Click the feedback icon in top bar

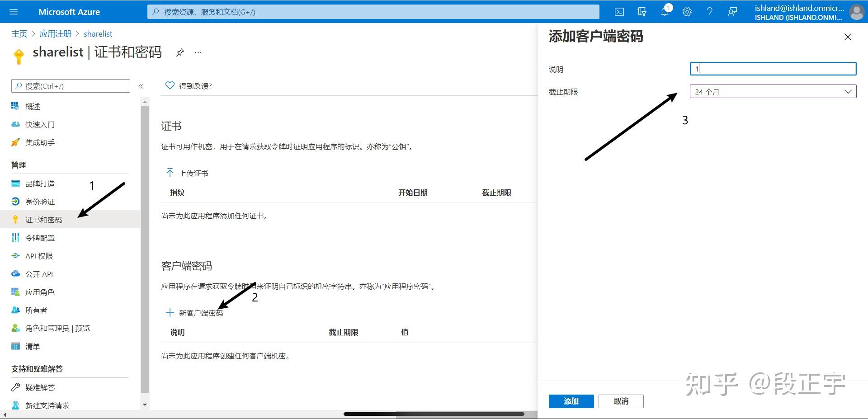coord(732,12)
